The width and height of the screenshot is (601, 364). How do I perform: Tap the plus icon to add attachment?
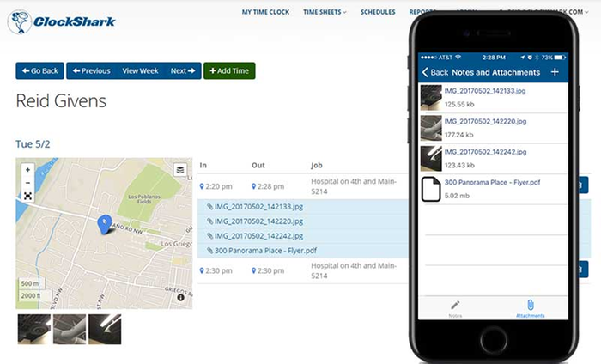(x=555, y=72)
